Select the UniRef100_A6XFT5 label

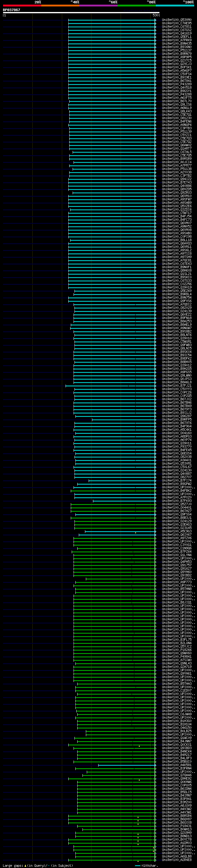(176, 98)
